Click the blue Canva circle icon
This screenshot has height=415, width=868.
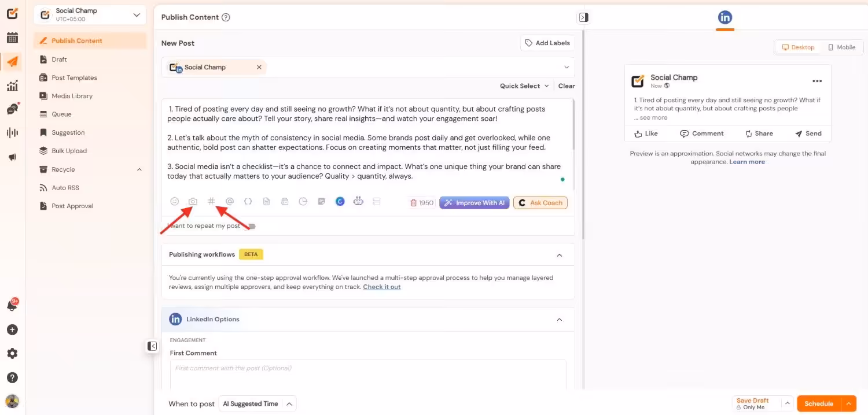340,201
